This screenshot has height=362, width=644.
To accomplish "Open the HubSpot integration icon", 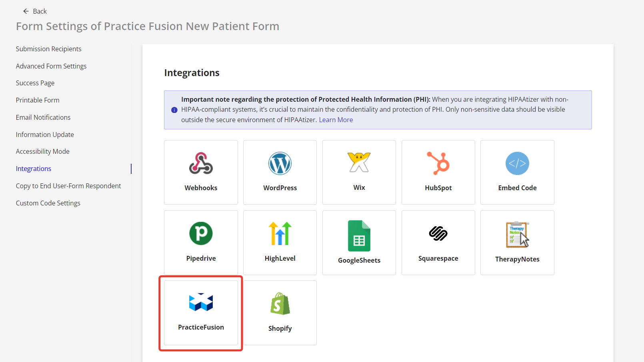I will click(438, 163).
